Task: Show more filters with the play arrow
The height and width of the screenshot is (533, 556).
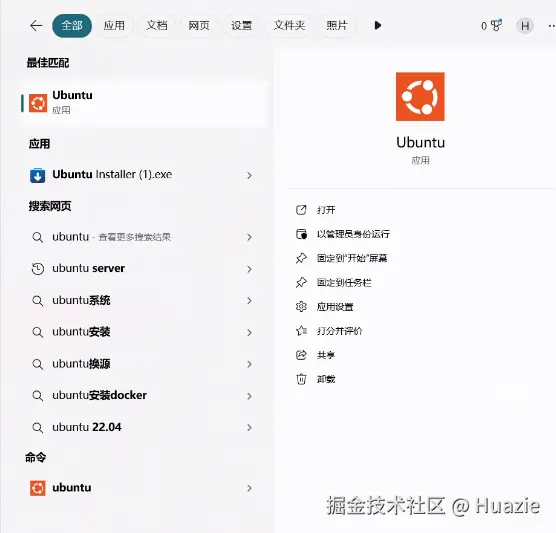Action: [378, 26]
